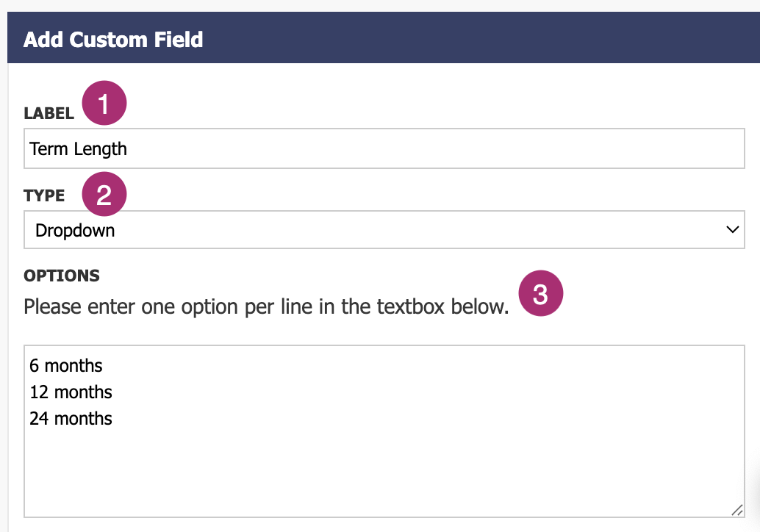Click inside the Label input showing Term Length

(368, 148)
